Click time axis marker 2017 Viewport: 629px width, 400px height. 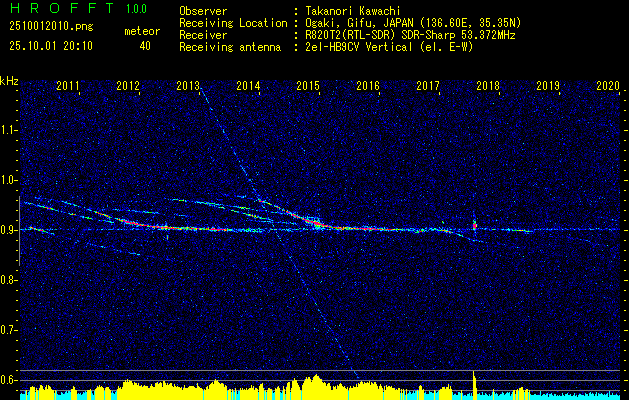pos(428,85)
